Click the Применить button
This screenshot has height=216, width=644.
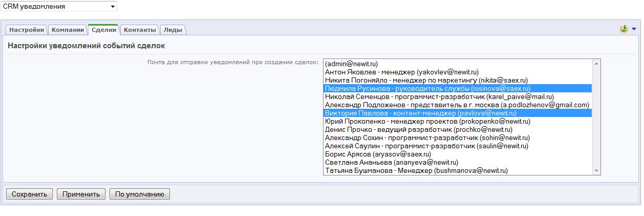pyautogui.click(x=81, y=194)
